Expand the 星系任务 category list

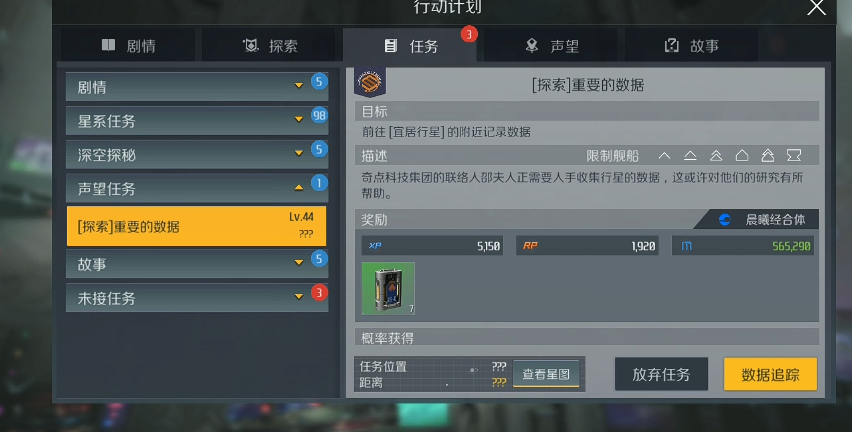click(x=197, y=121)
